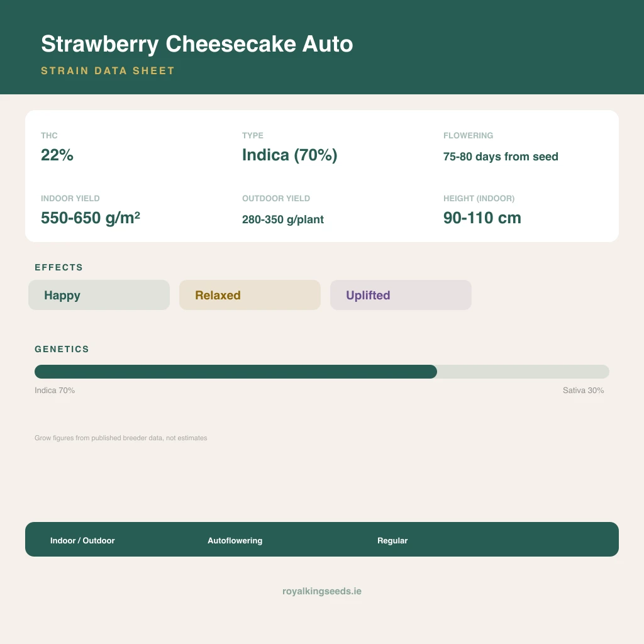Click the Autoflowering footer item
This screenshot has height=644, width=644.
(x=235, y=540)
